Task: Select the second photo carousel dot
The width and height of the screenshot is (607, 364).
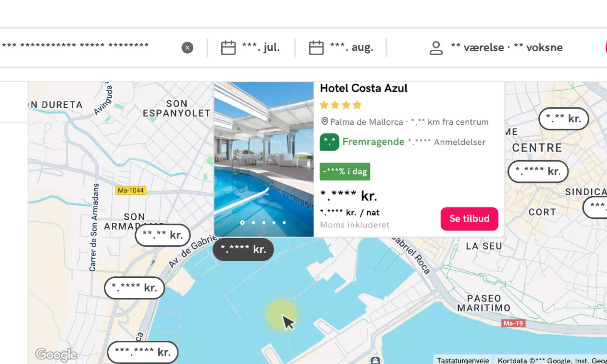Action: point(253,223)
